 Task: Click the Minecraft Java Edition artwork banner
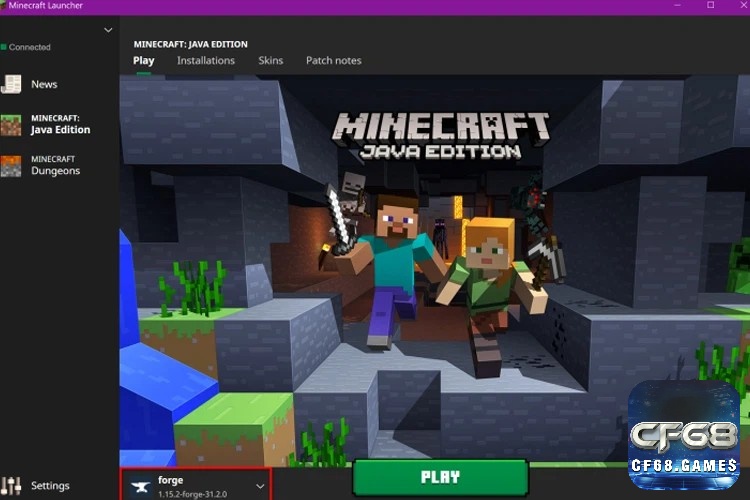[x=434, y=270]
